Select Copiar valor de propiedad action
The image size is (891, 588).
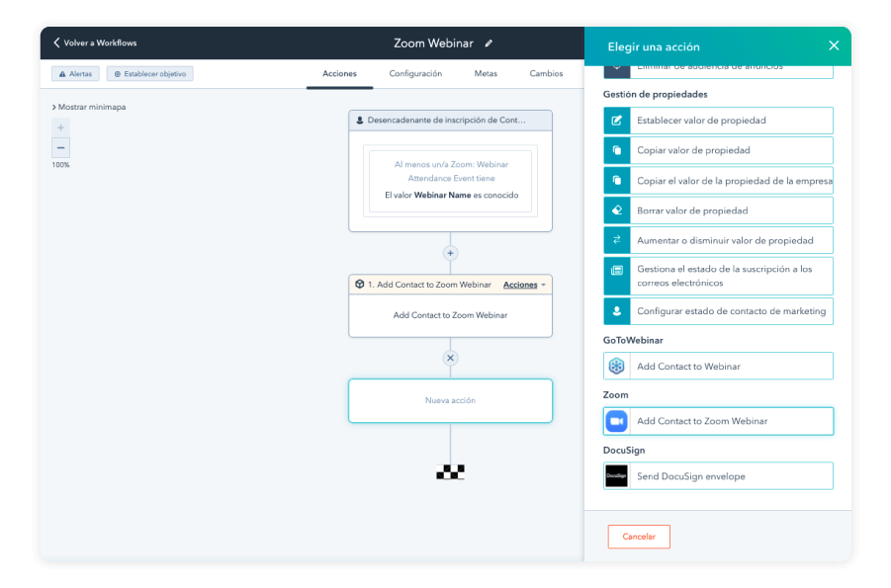click(x=718, y=150)
